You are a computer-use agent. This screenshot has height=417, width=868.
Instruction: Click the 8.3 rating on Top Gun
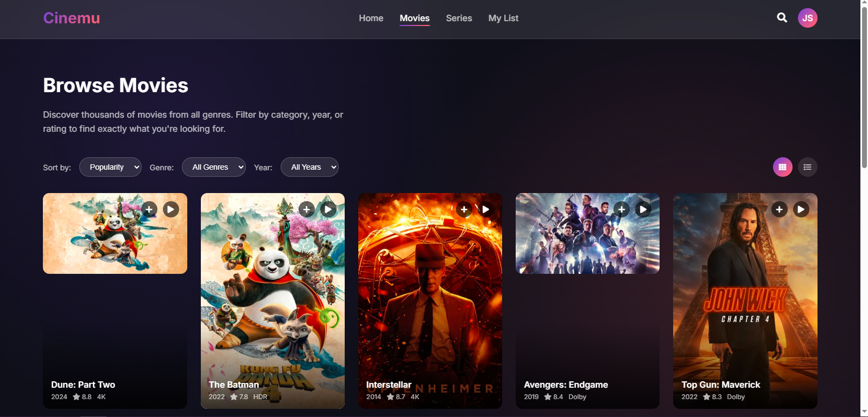point(712,397)
